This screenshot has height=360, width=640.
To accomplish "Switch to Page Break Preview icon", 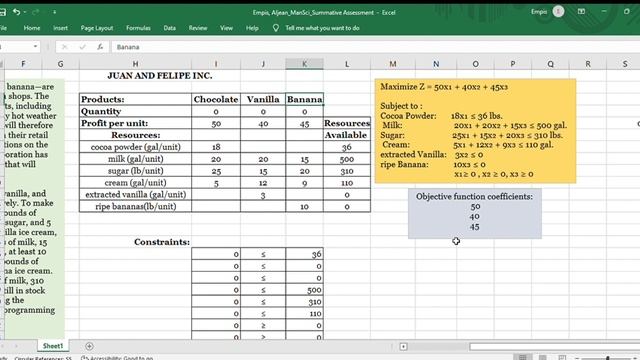I will (x=562, y=358).
